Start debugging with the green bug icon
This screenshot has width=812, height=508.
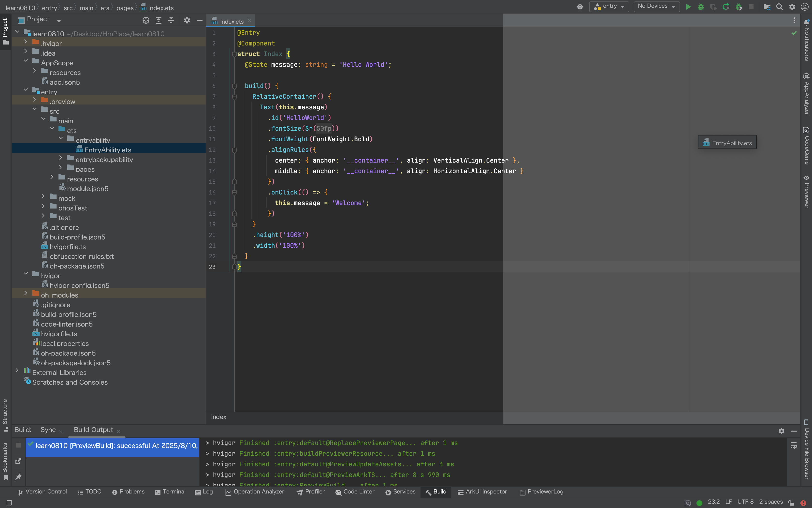point(701,7)
